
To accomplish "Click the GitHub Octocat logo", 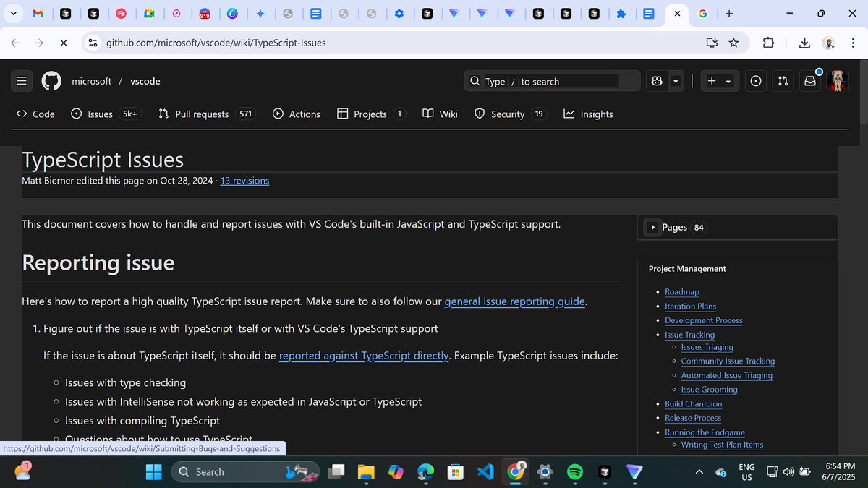I will point(51,81).
